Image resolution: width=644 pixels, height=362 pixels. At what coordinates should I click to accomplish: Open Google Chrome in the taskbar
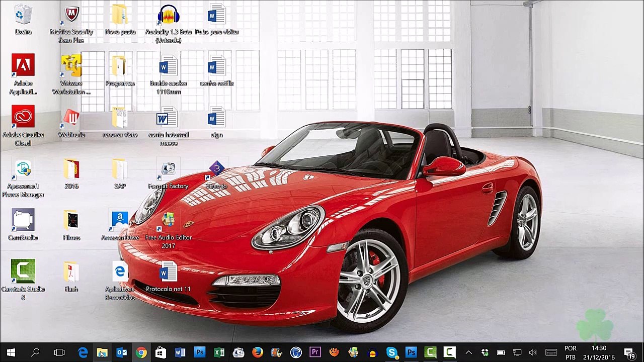pos(141,352)
